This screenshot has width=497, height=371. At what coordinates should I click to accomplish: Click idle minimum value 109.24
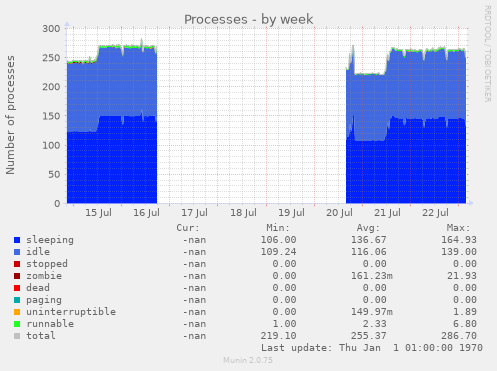coord(278,252)
